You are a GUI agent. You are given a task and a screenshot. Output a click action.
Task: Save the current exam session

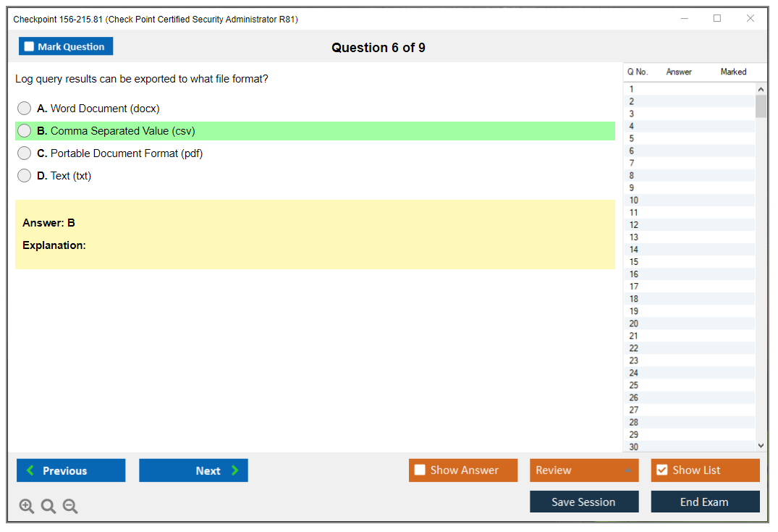(x=583, y=502)
